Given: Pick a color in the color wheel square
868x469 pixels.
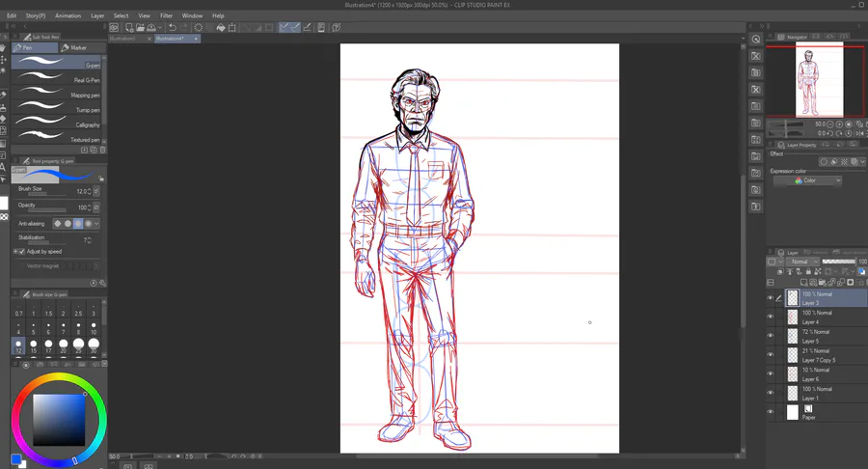Looking at the screenshot, I should 59,421.
